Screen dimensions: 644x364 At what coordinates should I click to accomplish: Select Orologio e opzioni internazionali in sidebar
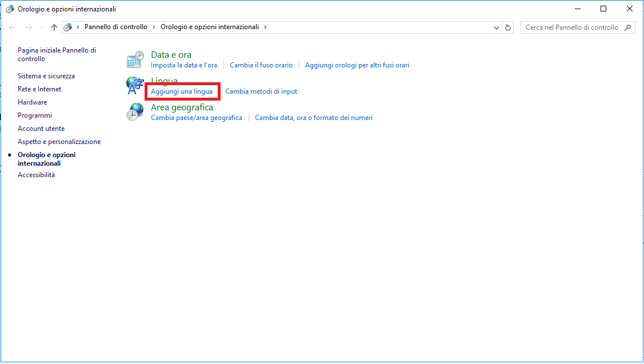click(x=46, y=159)
